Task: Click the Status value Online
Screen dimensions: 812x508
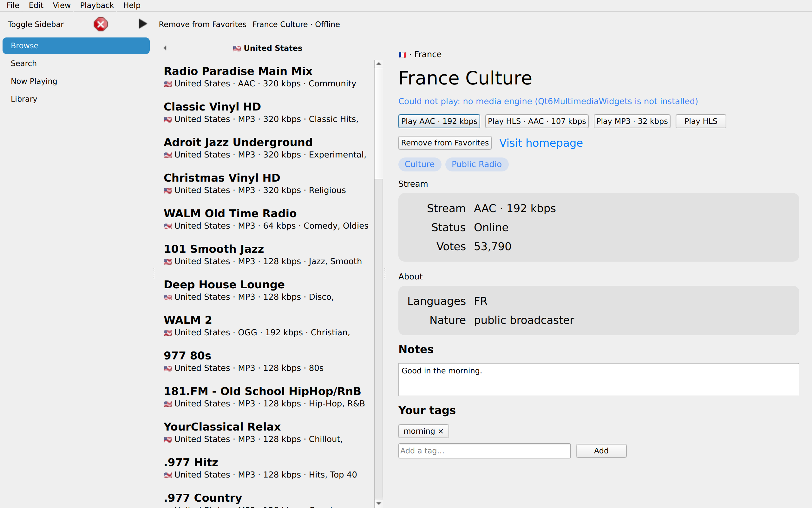Action: click(x=491, y=227)
